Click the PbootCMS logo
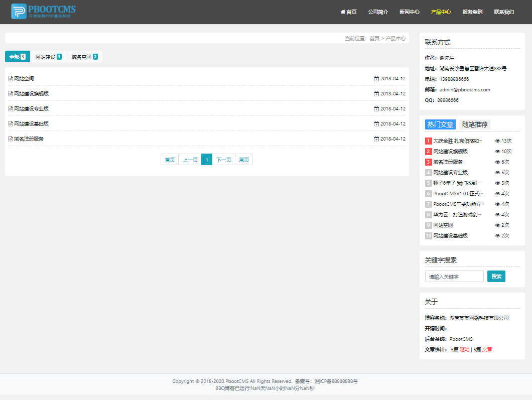The image size is (532, 400). [43, 11]
